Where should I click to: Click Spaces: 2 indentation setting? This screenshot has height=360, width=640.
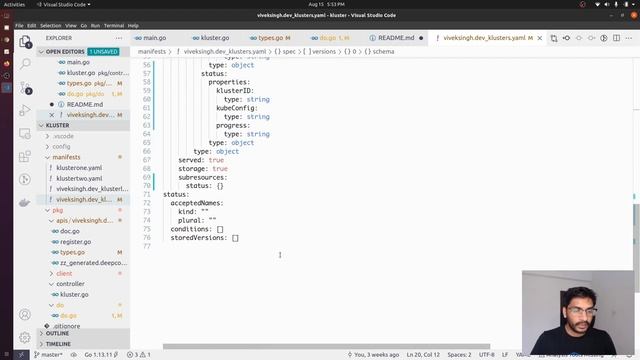click(x=459, y=355)
